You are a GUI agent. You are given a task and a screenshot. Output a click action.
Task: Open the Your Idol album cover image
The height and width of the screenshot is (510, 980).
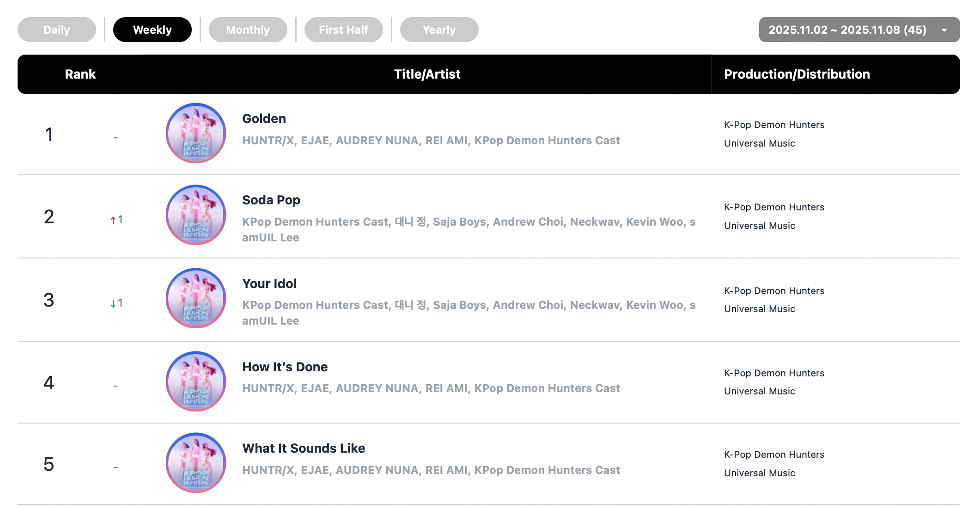(x=196, y=298)
